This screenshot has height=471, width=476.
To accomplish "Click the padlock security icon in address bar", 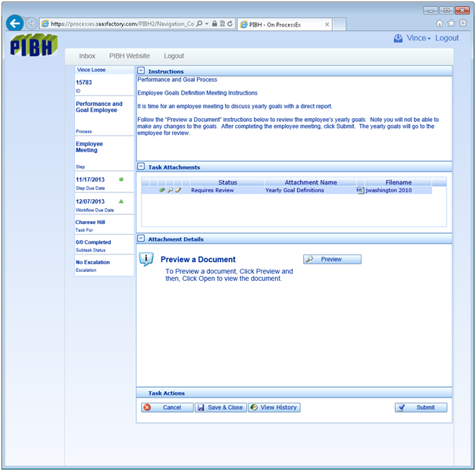I will (215, 23).
